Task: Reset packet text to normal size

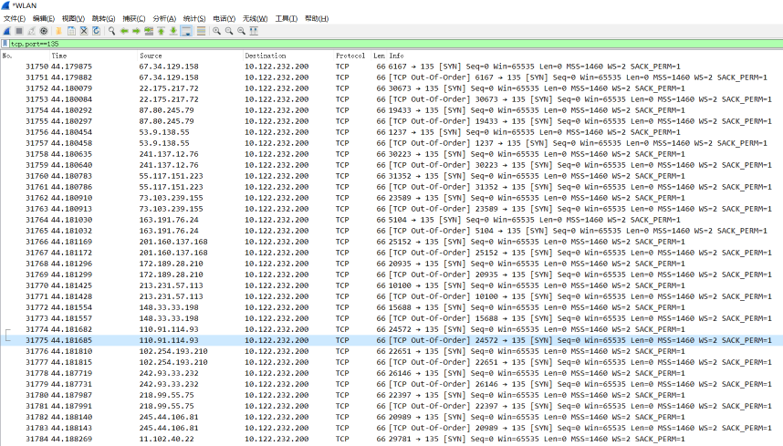Action: click(241, 31)
